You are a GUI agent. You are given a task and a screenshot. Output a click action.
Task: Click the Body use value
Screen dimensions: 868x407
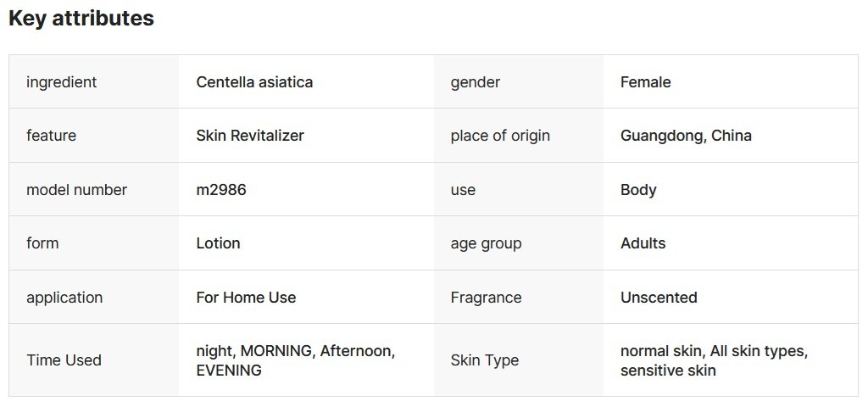[x=638, y=190]
